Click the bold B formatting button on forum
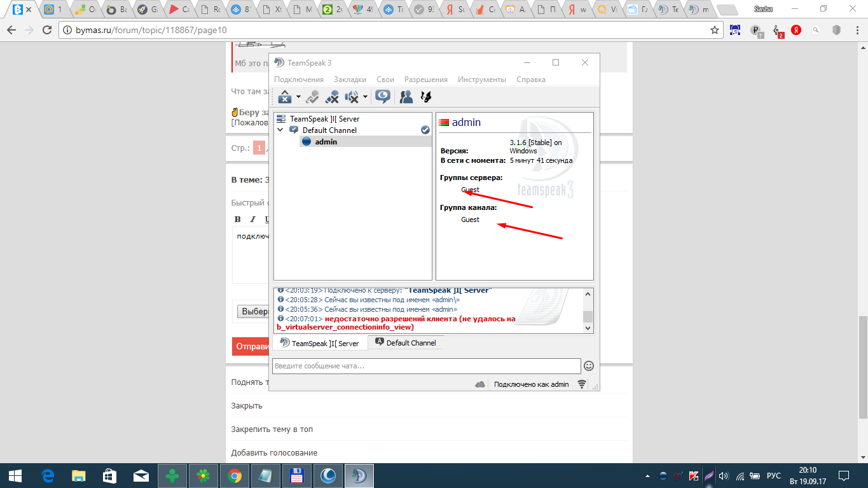The height and width of the screenshot is (488, 868). [x=238, y=220]
